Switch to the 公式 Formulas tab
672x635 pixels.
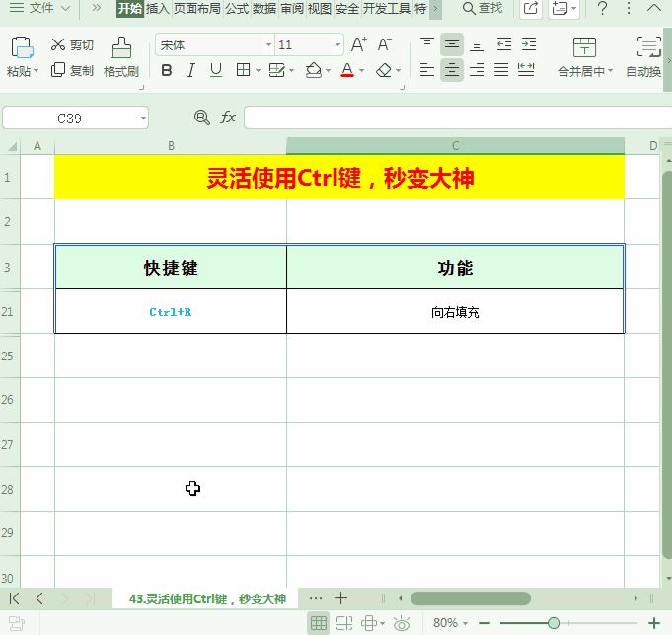(x=237, y=9)
